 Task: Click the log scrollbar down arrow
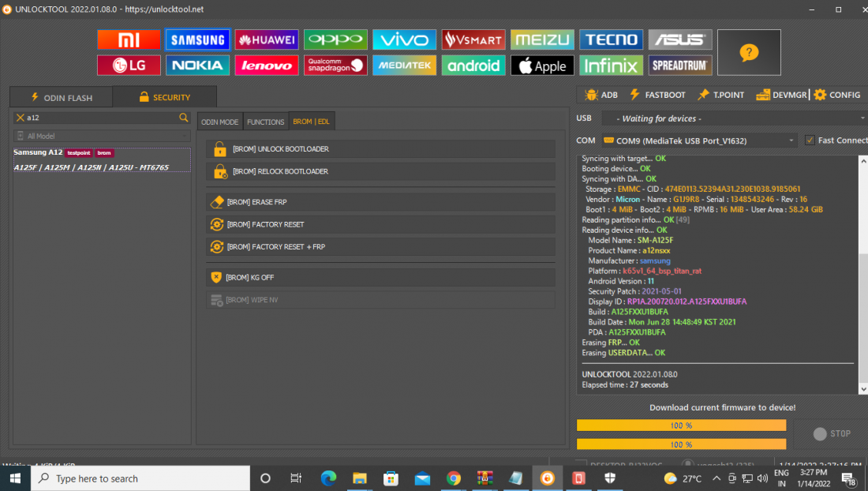tap(863, 389)
